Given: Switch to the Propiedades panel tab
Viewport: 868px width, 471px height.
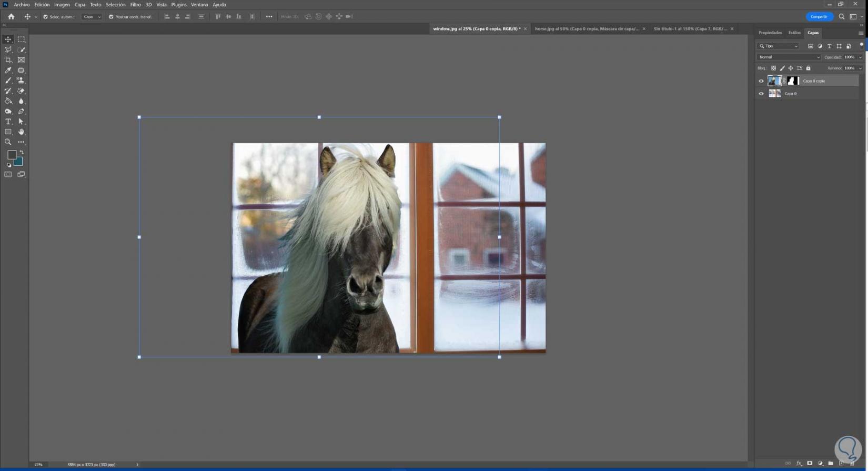Looking at the screenshot, I should [770, 33].
